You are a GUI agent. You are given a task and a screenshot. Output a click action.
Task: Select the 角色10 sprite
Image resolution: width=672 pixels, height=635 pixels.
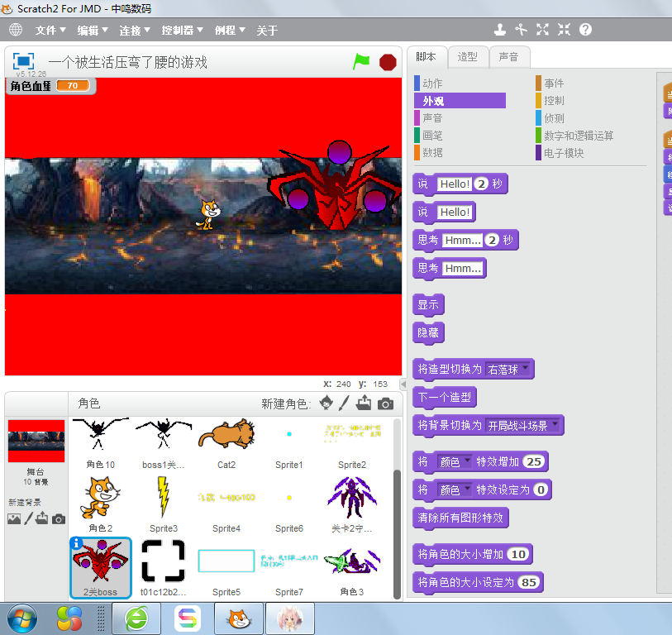click(x=100, y=444)
